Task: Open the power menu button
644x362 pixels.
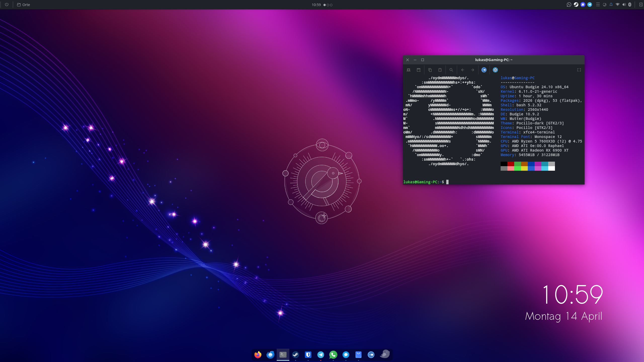Action: coord(7,5)
